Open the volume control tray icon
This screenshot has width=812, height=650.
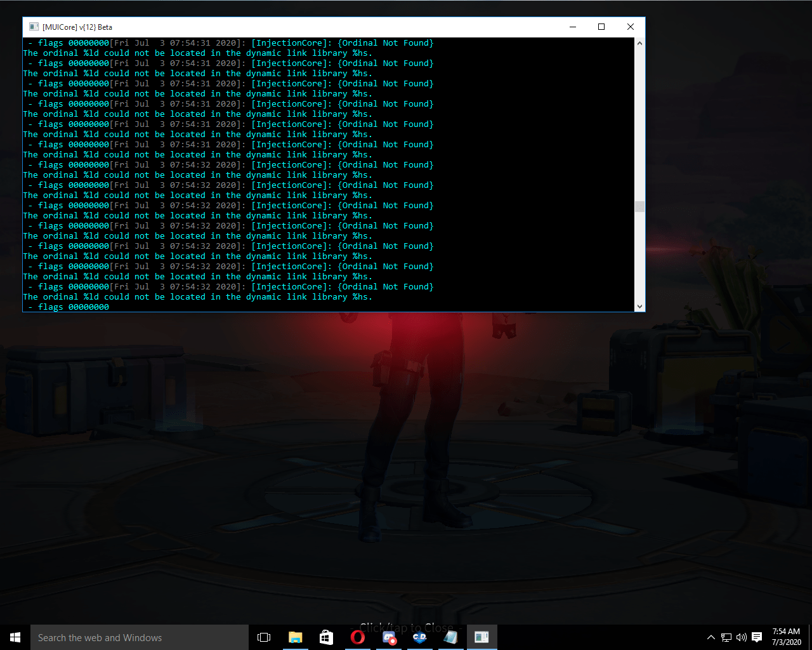pos(741,637)
